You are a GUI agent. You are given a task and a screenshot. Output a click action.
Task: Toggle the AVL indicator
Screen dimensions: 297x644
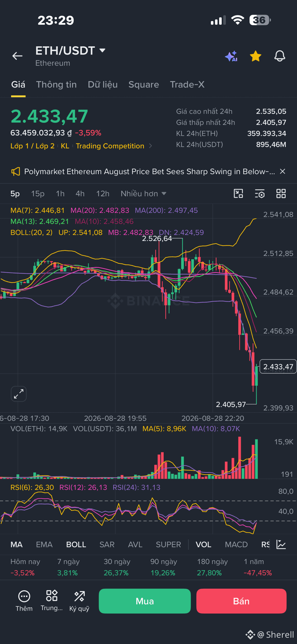pos(135,545)
